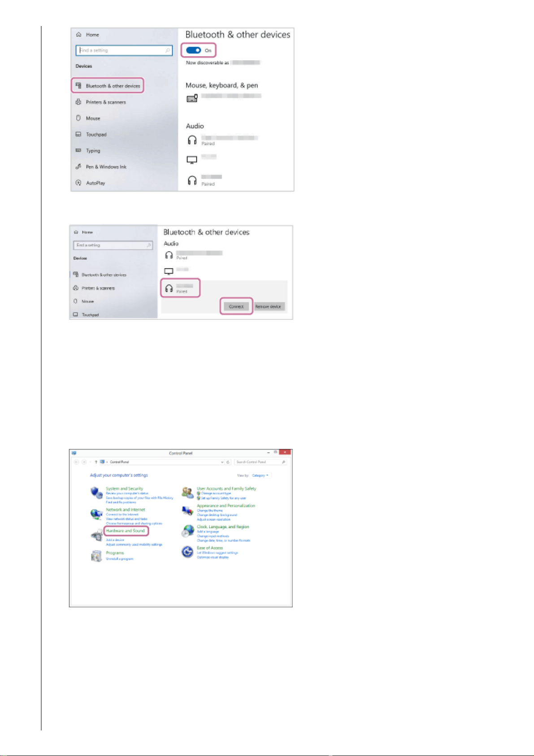534x756 pixels.
Task: Click the Touchpad icon in toggle window sidebar
Action: [78, 134]
